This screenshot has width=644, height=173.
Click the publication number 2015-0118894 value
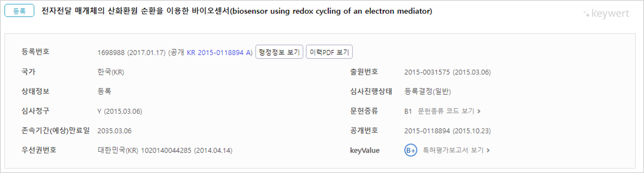pyautogui.click(x=427, y=131)
